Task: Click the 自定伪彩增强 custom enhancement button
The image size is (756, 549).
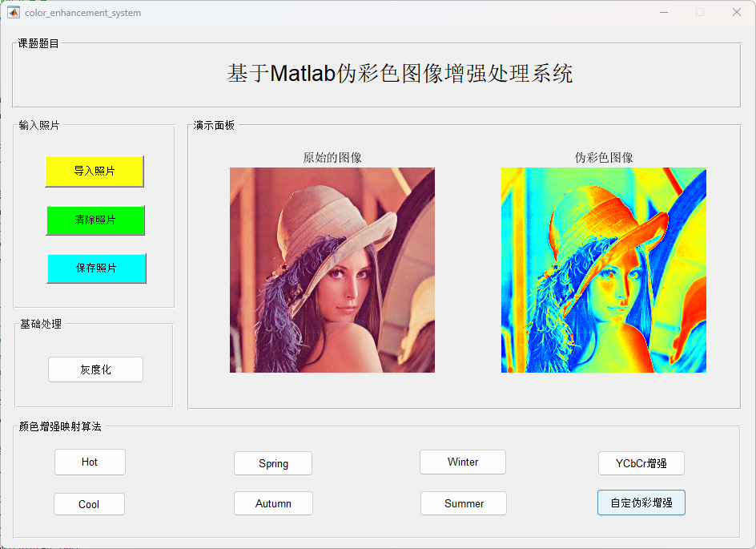Action: 641,503
